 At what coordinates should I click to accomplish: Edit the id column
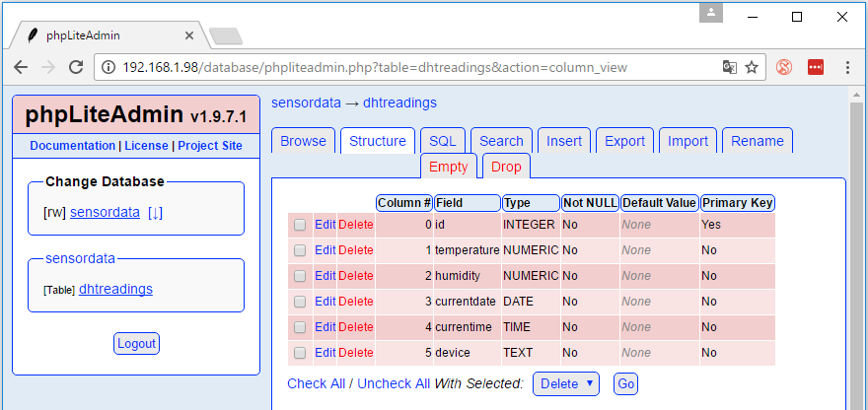click(325, 225)
